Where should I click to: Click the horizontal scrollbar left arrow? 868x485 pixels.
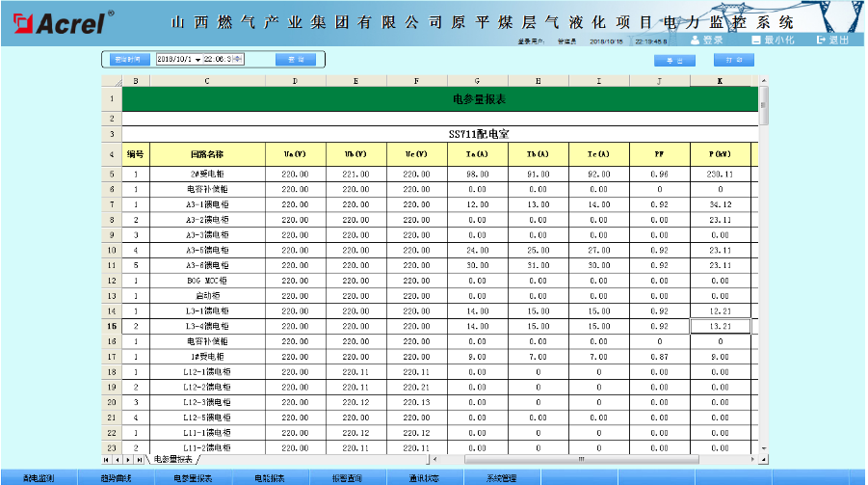point(434,460)
